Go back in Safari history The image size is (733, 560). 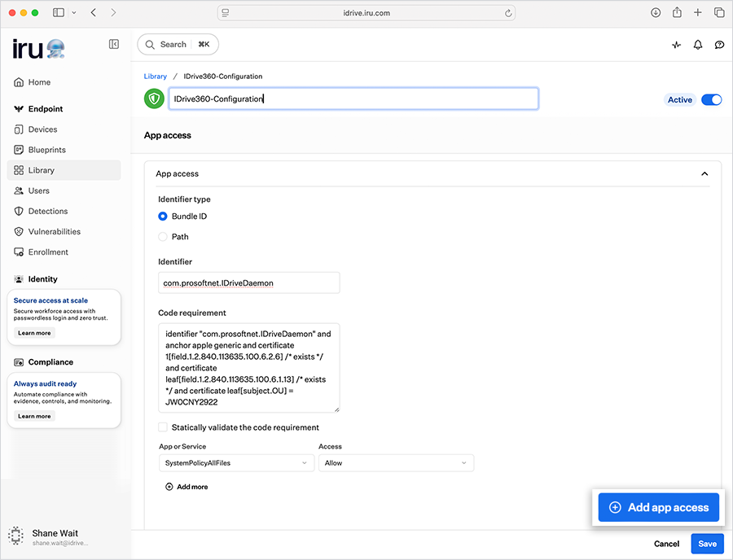click(x=94, y=12)
